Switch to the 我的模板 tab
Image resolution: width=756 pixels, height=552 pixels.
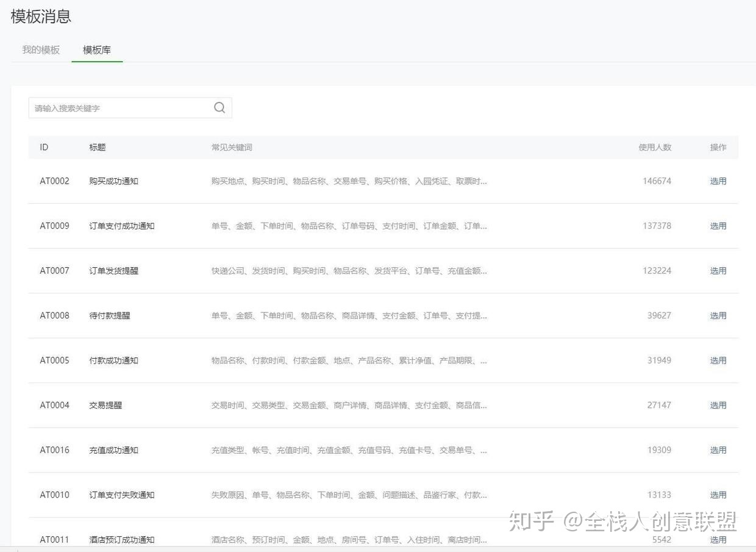[41, 50]
